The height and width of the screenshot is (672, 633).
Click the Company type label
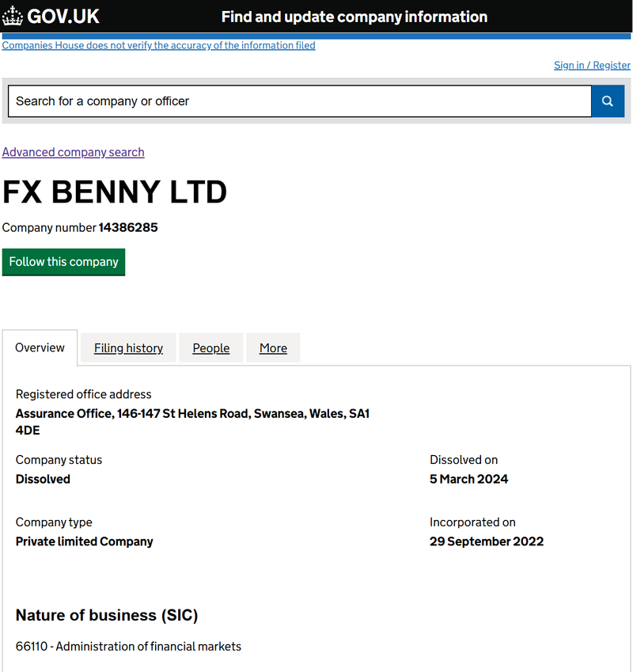point(54,522)
